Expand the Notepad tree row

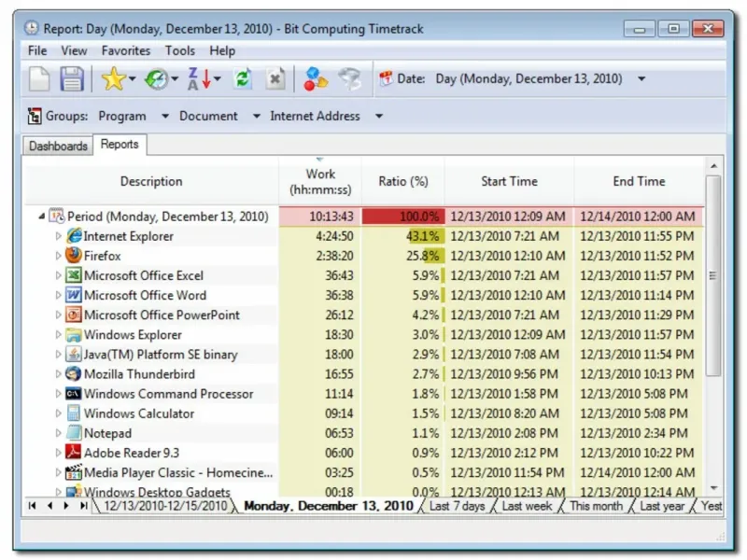point(58,433)
